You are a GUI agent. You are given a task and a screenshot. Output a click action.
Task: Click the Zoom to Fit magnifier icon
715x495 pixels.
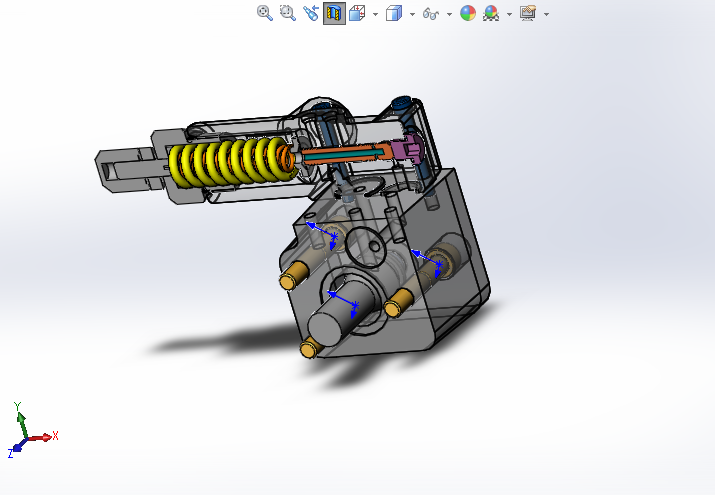point(265,13)
